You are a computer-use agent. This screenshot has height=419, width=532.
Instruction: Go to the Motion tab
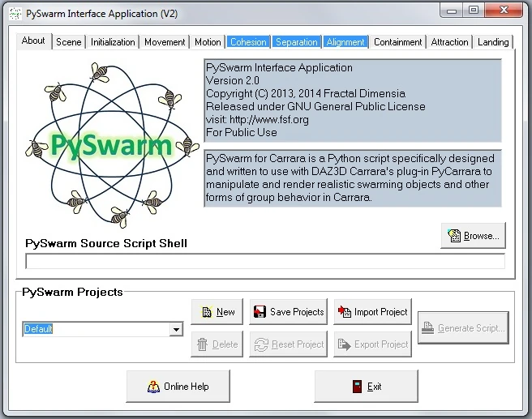click(x=208, y=42)
